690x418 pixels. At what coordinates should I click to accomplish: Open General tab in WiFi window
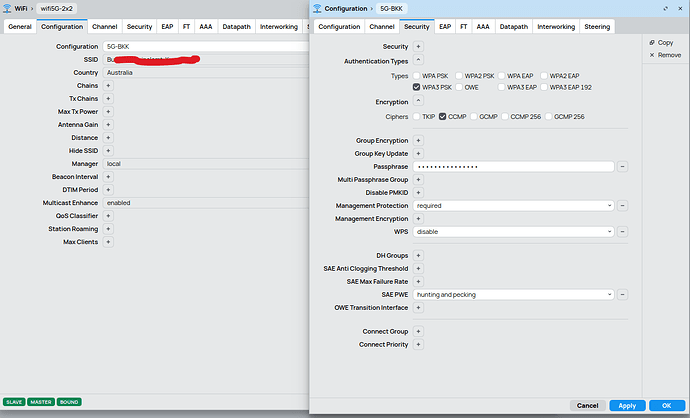20,26
